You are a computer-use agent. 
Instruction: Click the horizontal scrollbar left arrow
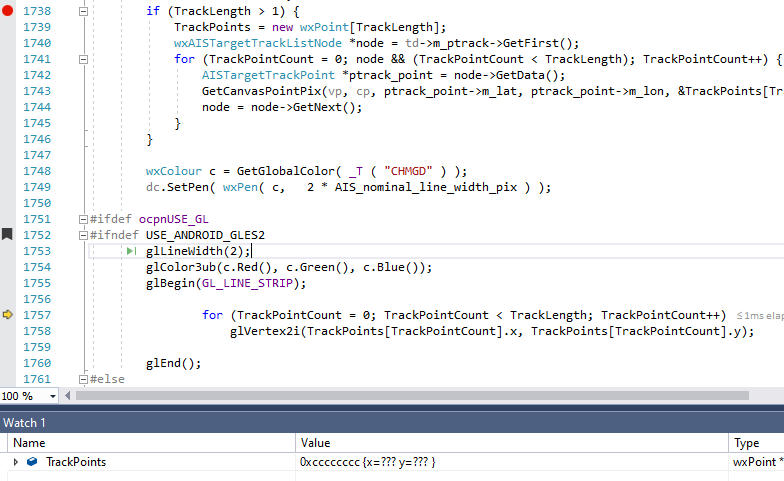(x=68, y=396)
